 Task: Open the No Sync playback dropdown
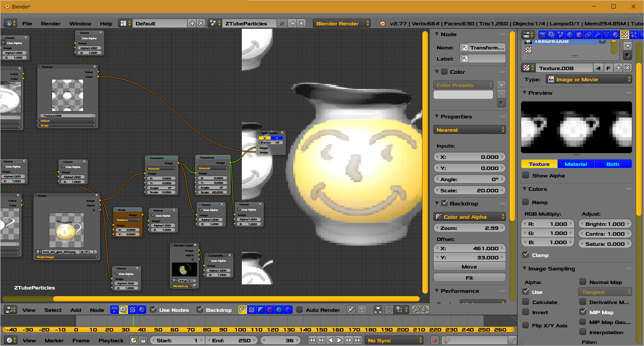394,340
